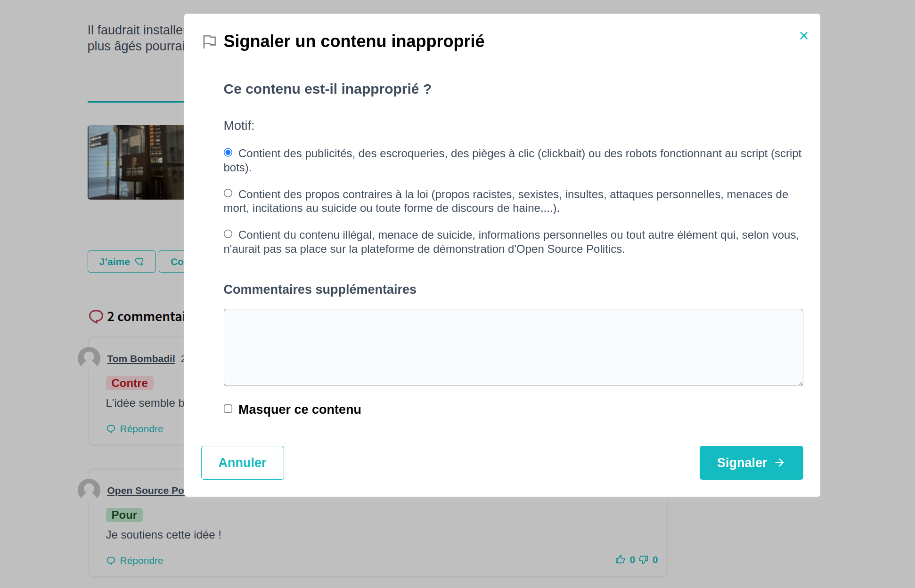The image size is (915, 588).
Task: Click the red comments bubble icon
Action: (x=96, y=316)
